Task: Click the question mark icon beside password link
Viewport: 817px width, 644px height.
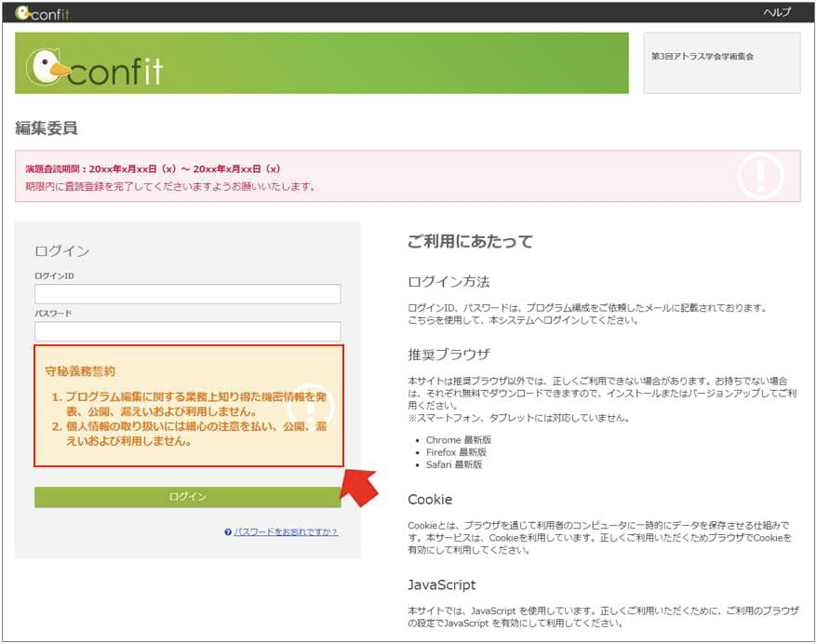Action: (228, 532)
